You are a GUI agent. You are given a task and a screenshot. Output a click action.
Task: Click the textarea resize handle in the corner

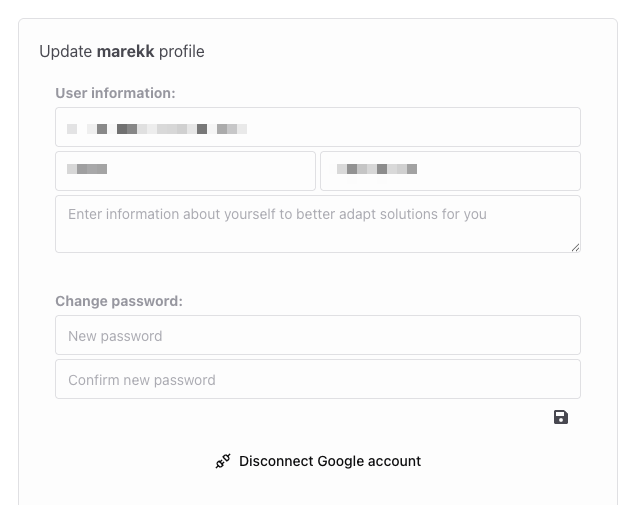point(575,246)
